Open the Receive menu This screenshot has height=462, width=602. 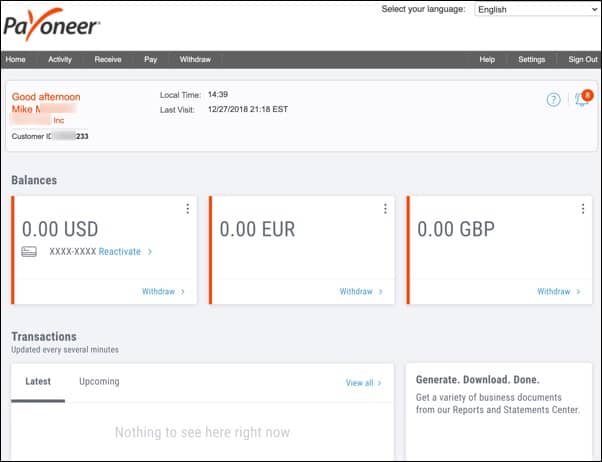click(108, 60)
